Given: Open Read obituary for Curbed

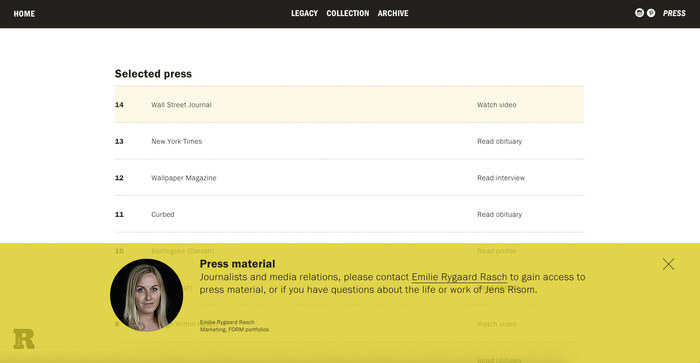Looking at the screenshot, I should click(499, 215).
